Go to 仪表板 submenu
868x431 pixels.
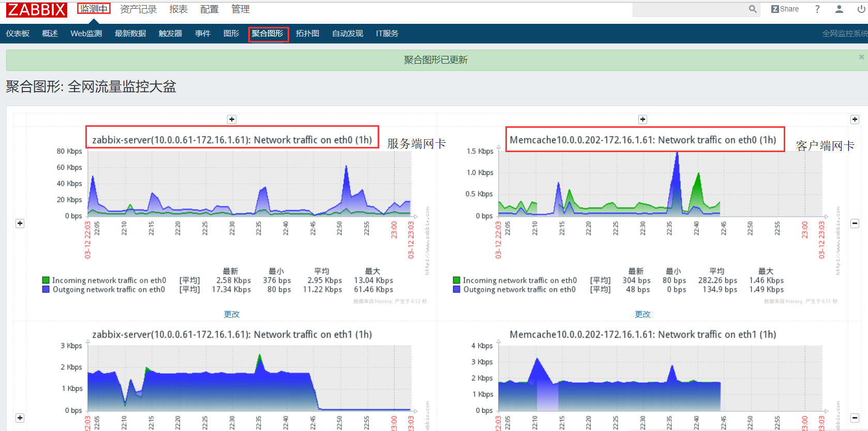click(18, 34)
